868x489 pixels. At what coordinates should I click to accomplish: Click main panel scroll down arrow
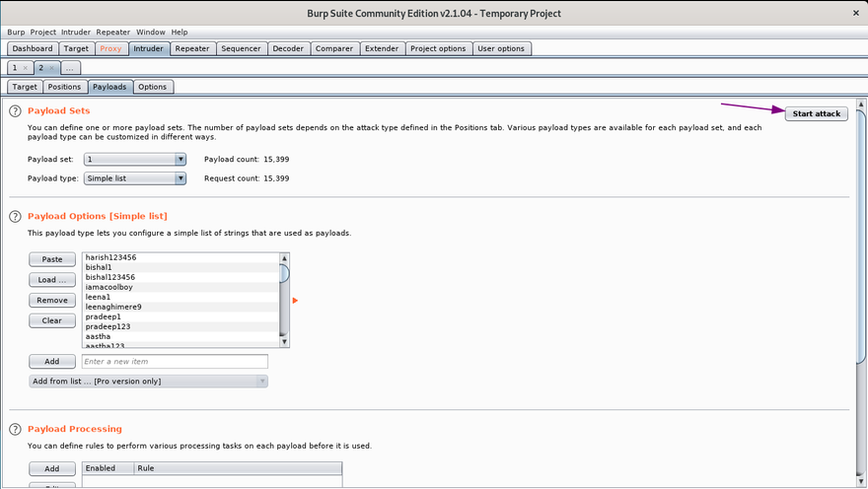click(861, 481)
